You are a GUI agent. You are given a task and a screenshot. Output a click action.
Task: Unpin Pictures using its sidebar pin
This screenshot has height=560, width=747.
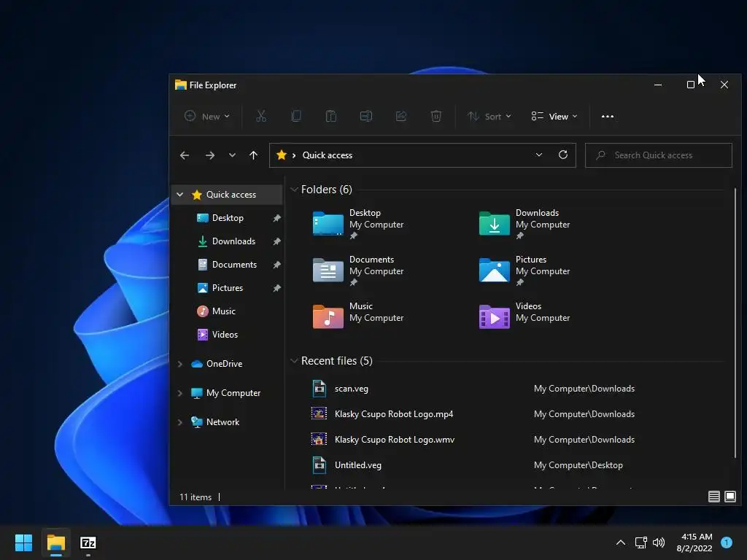(x=276, y=288)
